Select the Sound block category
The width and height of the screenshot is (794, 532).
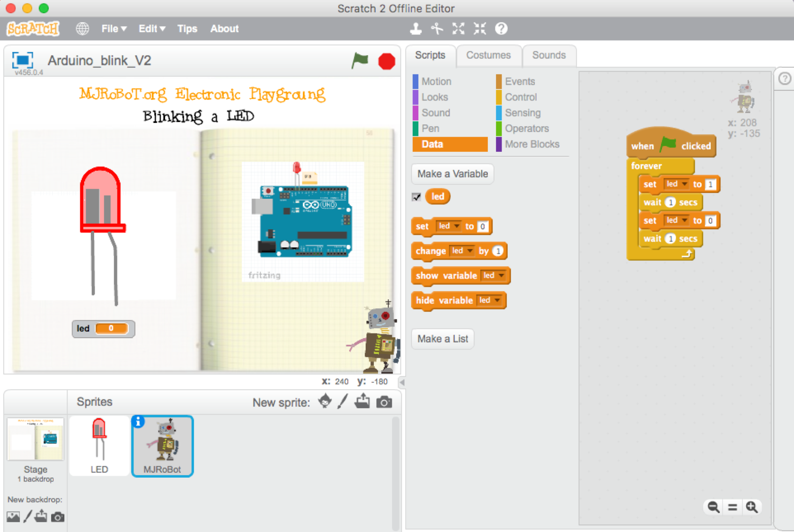(x=436, y=113)
